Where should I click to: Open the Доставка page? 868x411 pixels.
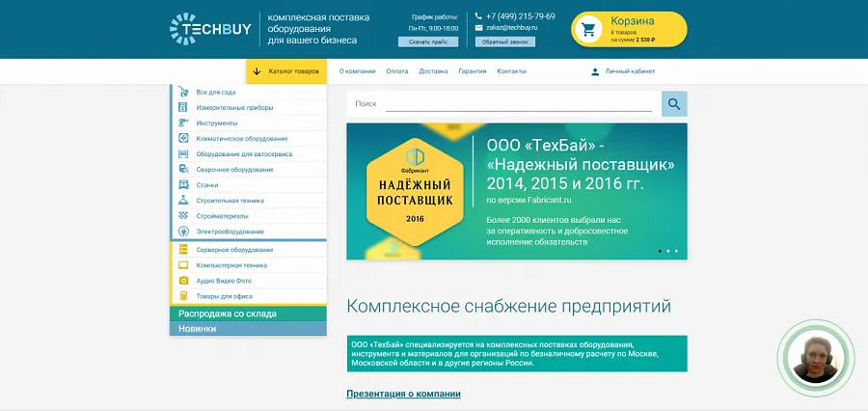[433, 71]
